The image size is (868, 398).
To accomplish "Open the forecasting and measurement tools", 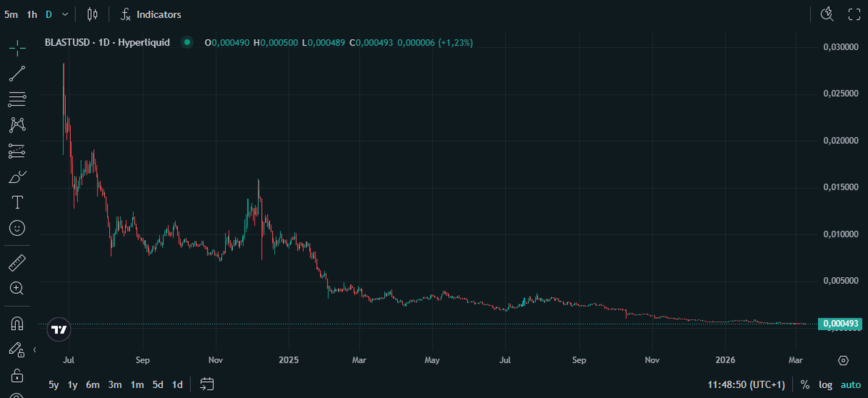I will point(17,151).
